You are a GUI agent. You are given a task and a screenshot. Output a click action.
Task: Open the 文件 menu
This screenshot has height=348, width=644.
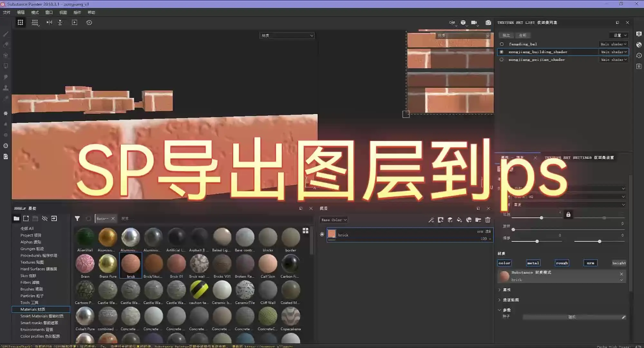point(6,12)
